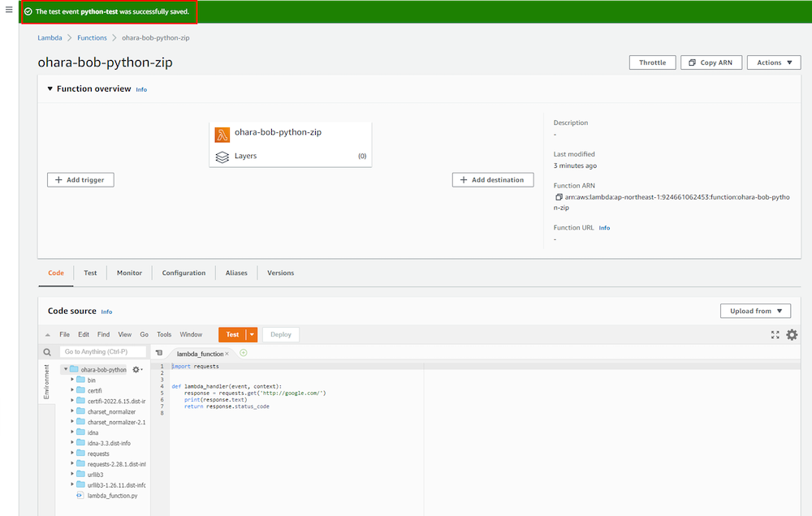Image resolution: width=812 pixels, height=516 pixels.
Task: Copy Function ARN using the copy icon
Action: (x=558, y=197)
